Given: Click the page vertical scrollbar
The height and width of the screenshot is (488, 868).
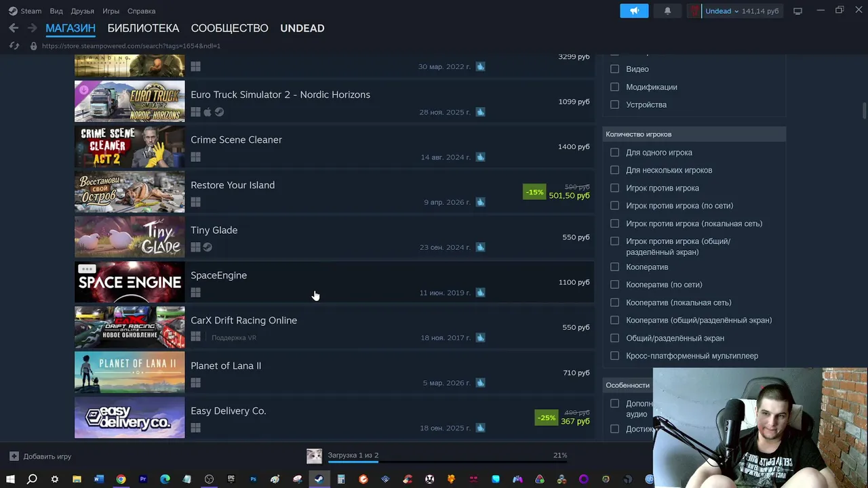Looking at the screenshot, I should tap(864, 110).
